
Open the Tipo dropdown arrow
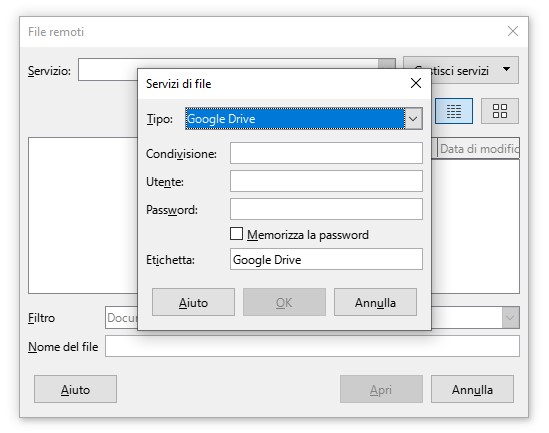pos(413,119)
